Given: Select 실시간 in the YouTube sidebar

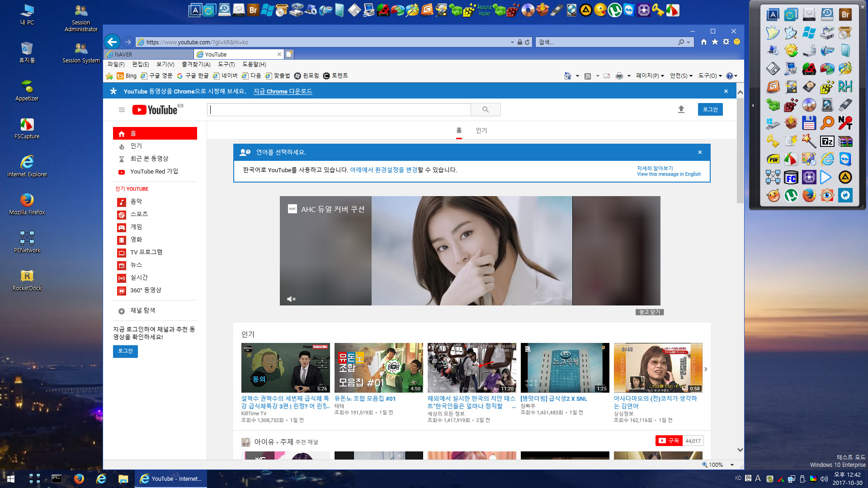Looking at the screenshot, I should [139, 277].
